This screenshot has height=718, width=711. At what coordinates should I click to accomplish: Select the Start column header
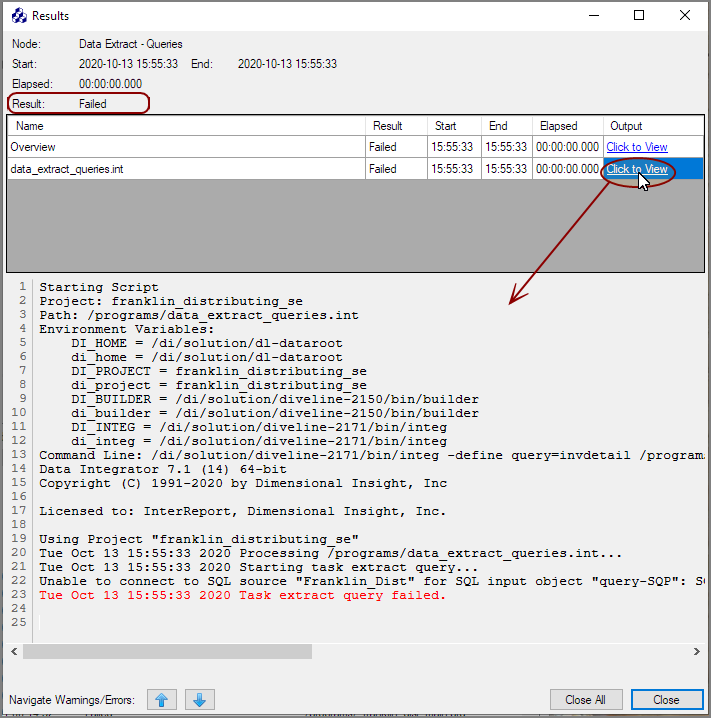(x=454, y=126)
